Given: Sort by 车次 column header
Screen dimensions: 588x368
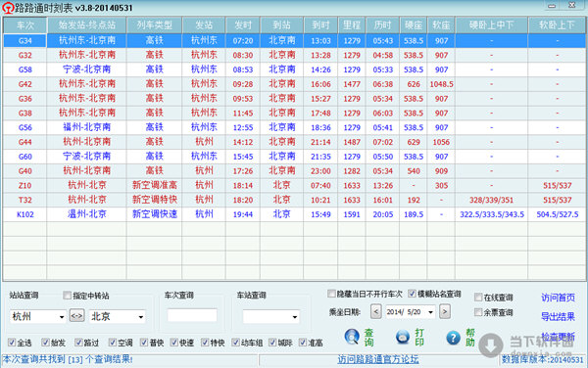Looking at the screenshot, I should 25,25.
